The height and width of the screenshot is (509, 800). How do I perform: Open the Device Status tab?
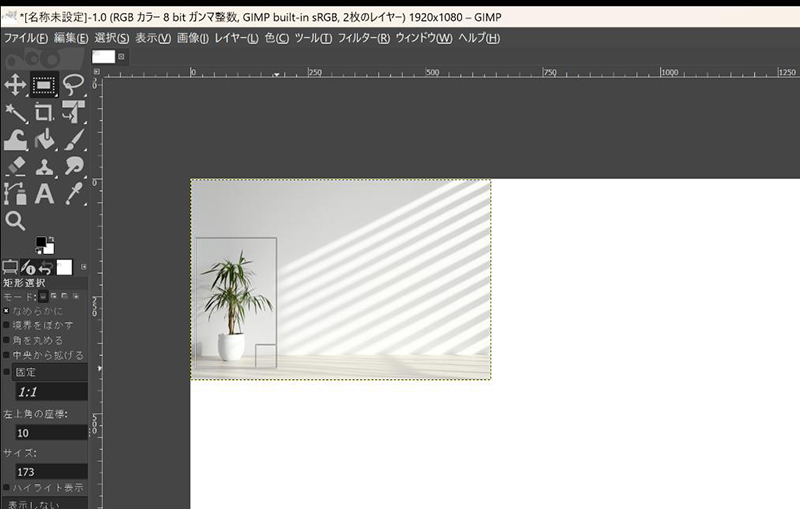click(x=28, y=267)
